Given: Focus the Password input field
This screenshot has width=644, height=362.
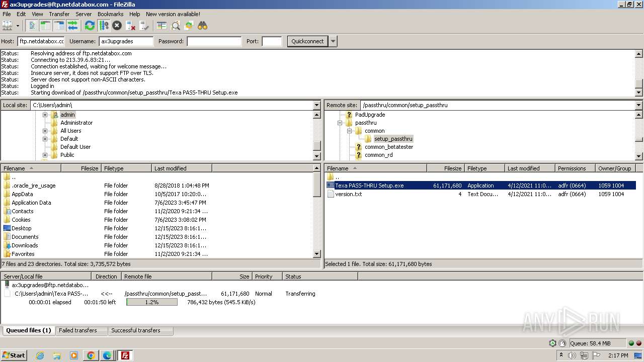Looking at the screenshot, I should pyautogui.click(x=214, y=41).
